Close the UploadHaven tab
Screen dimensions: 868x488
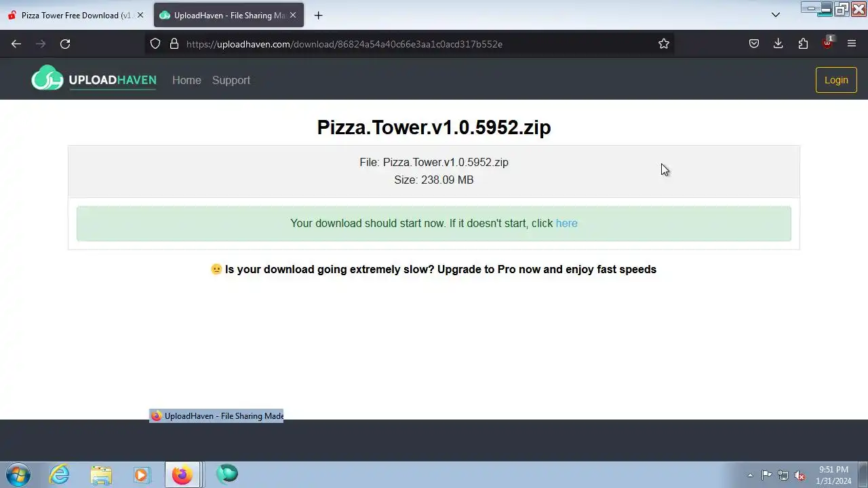(293, 15)
